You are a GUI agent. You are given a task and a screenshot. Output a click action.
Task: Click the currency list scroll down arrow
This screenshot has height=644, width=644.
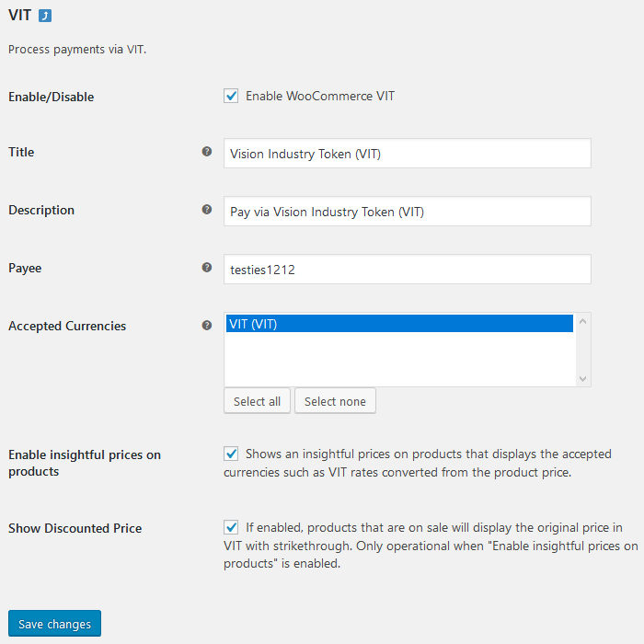coord(582,378)
